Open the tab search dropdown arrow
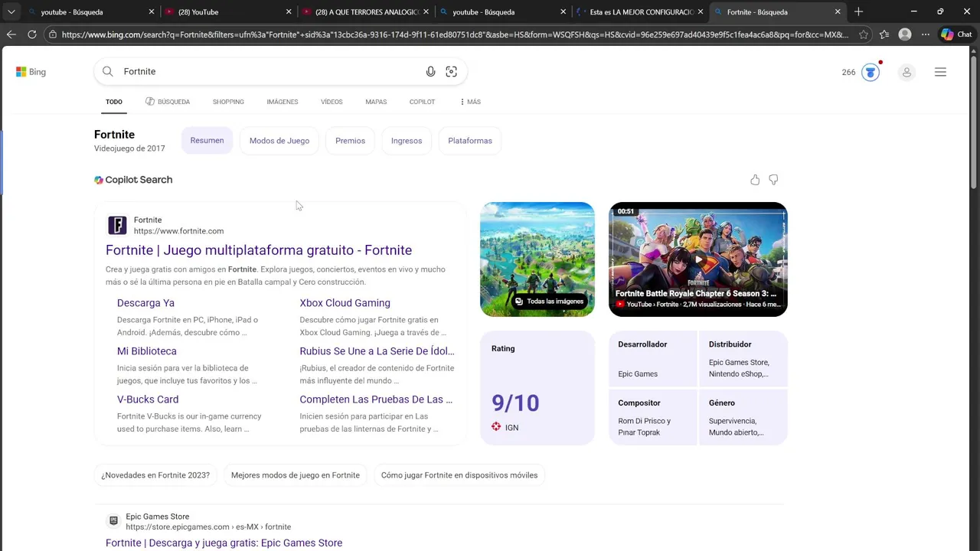 tap(11, 11)
